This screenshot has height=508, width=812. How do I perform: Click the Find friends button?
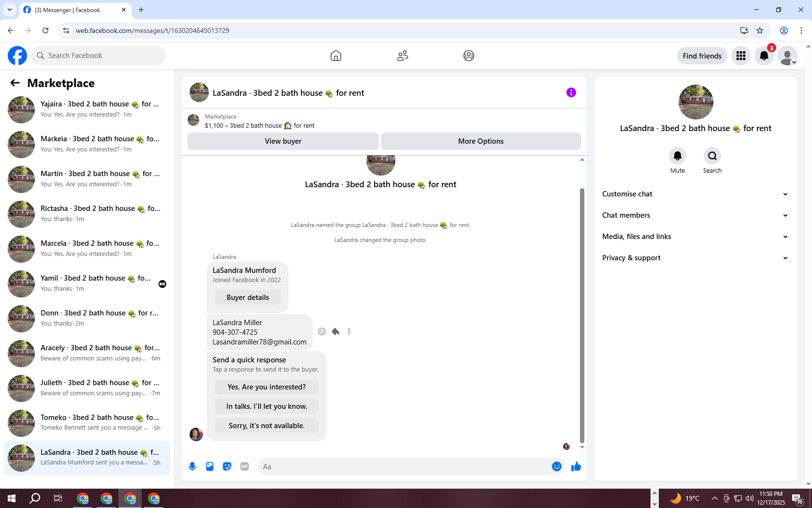(x=702, y=56)
